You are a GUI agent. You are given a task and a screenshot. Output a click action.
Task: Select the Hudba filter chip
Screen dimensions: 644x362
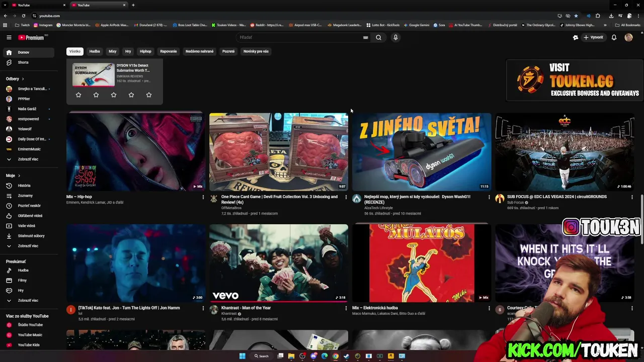coord(95,51)
